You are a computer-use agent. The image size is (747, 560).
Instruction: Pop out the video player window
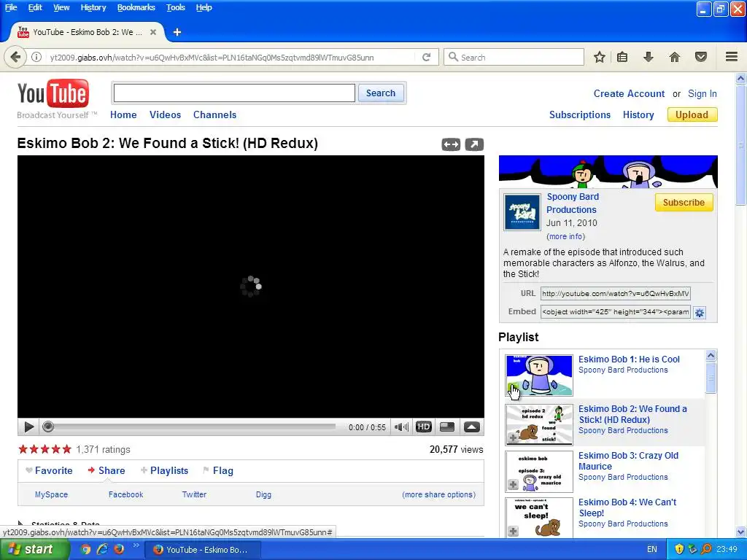(474, 144)
